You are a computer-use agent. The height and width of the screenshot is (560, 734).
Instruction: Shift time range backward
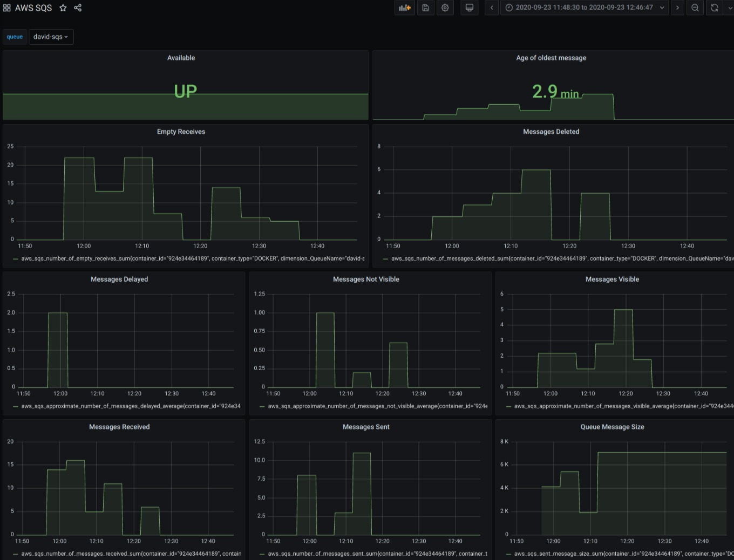[492, 8]
